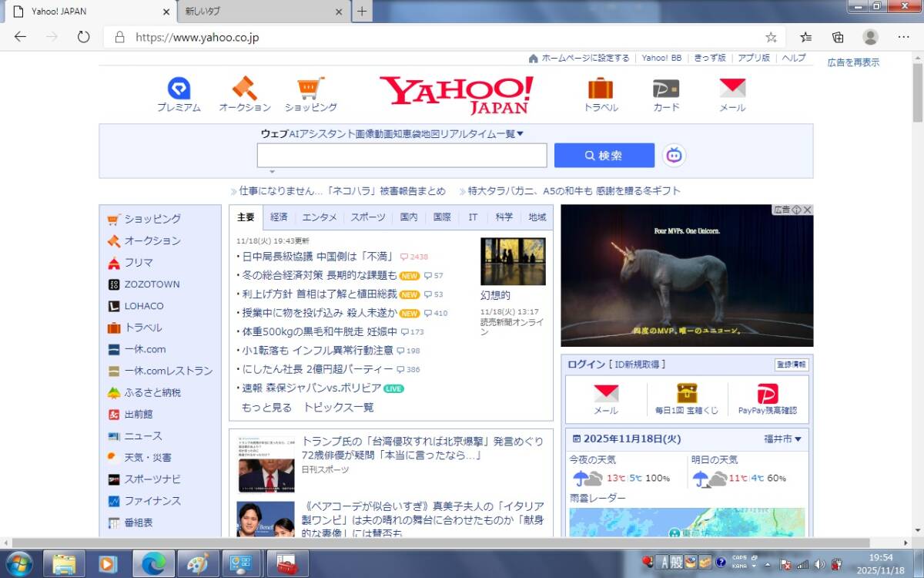Click the PayPay balance check icon

768,394
